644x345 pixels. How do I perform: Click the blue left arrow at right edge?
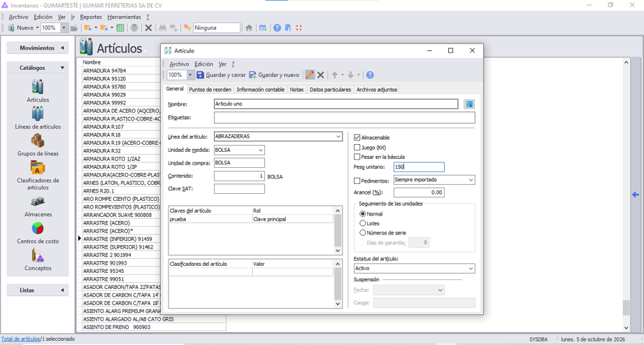coord(636,195)
